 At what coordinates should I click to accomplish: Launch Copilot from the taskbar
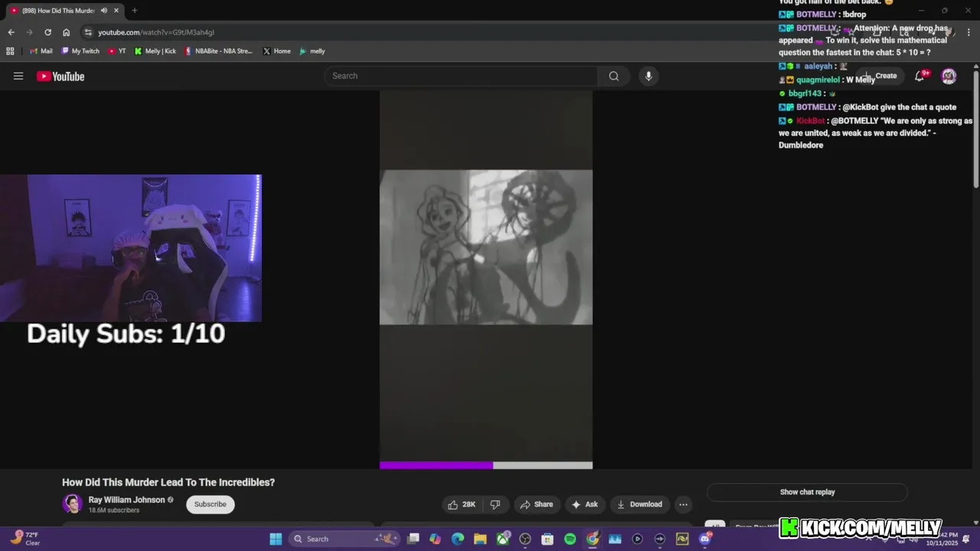pos(436,539)
